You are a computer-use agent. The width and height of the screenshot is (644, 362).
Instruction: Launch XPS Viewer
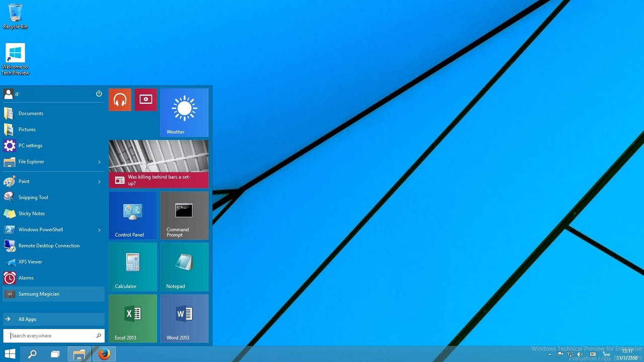coord(53,261)
